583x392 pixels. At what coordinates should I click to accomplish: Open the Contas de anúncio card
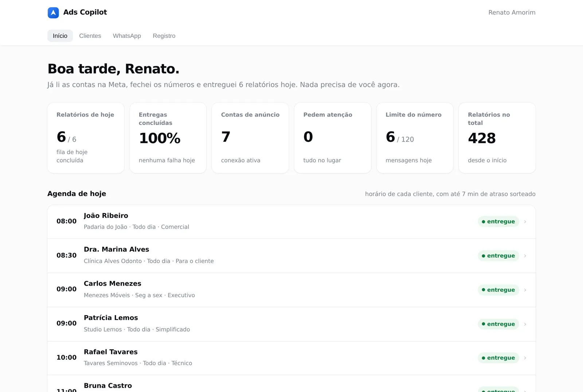tap(250, 138)
